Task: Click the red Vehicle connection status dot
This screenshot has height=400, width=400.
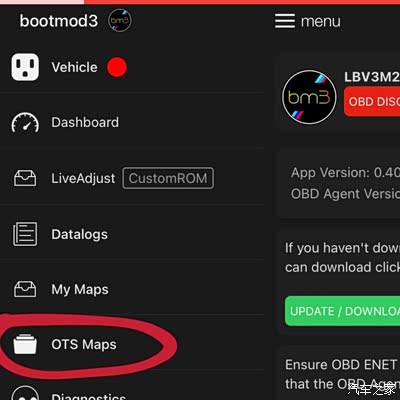Action: point(117,67)
